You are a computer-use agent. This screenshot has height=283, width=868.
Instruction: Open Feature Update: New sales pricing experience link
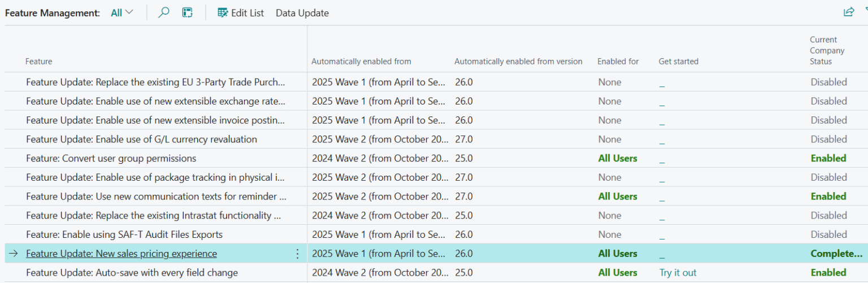click(121, 254)
